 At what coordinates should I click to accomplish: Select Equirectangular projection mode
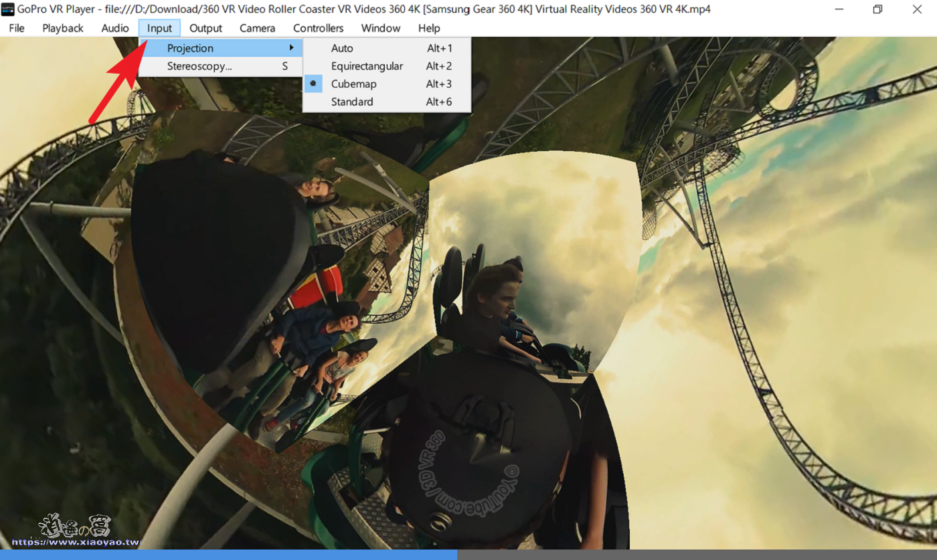tap(387, 66)
